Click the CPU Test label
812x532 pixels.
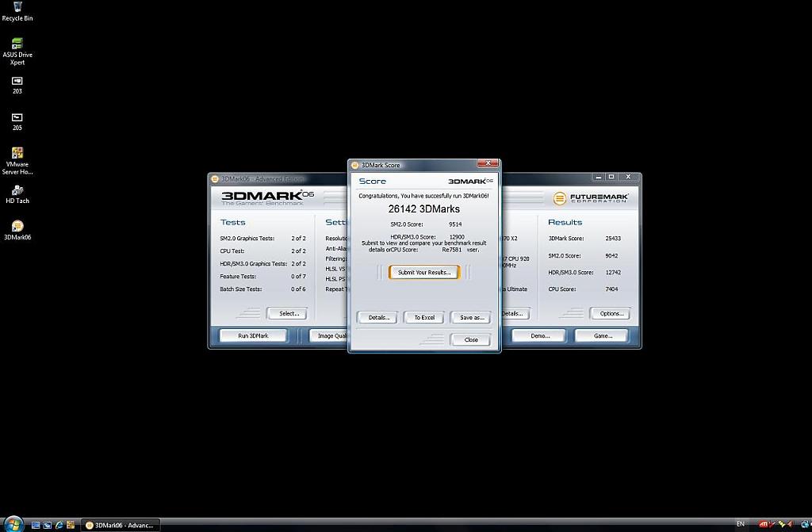click(x=232, y=251)
